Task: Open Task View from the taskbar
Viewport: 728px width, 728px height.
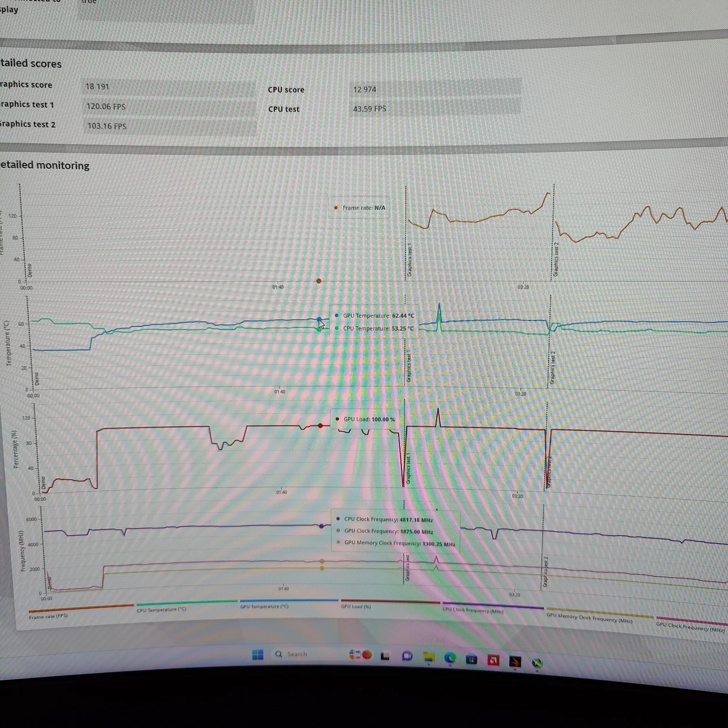Action: coord(385,657)
